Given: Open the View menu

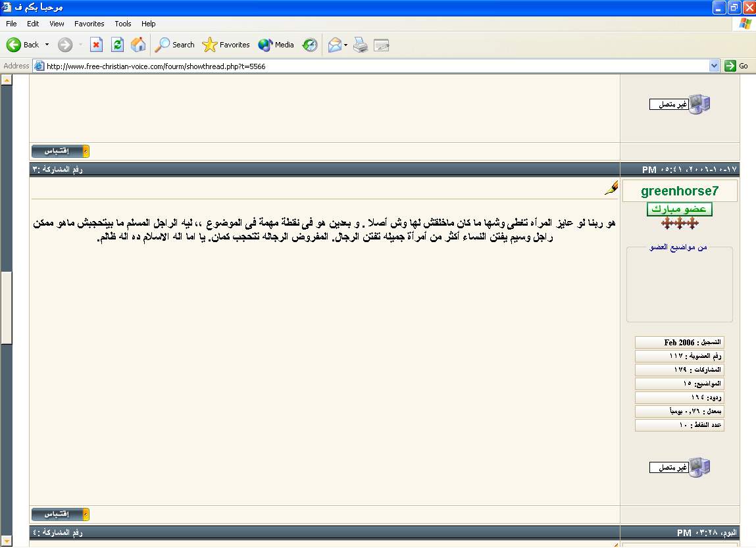Looking at the screenshot, I should click(57, 24).
